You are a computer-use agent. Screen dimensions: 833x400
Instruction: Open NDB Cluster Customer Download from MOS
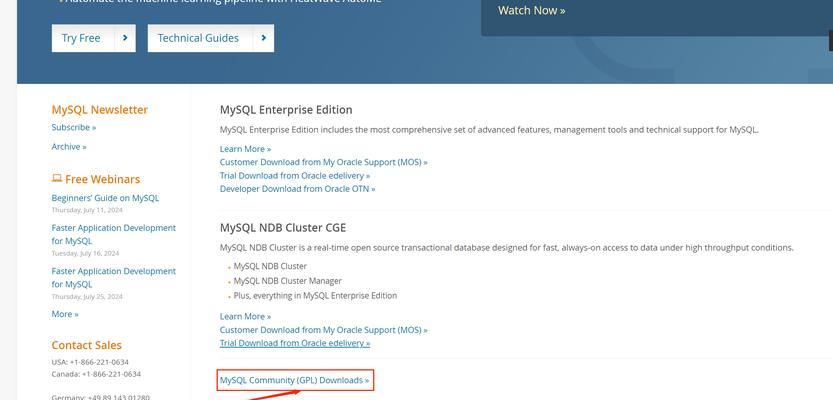coord(324,330)
